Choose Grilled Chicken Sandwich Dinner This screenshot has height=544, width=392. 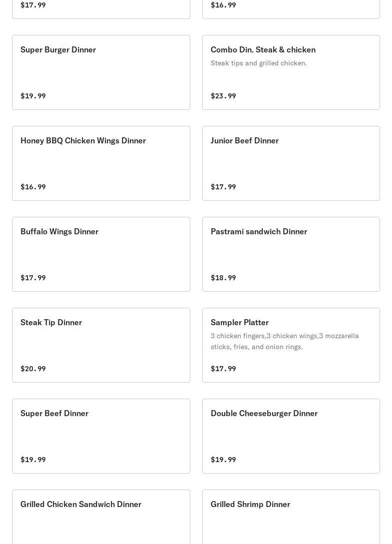[x=101, y=517]
